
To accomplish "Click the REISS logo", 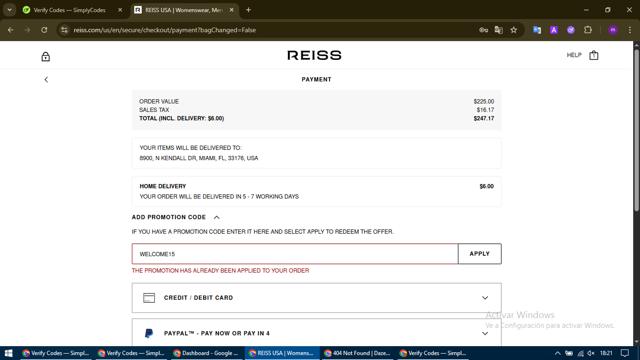I will (x=314, y=55).
